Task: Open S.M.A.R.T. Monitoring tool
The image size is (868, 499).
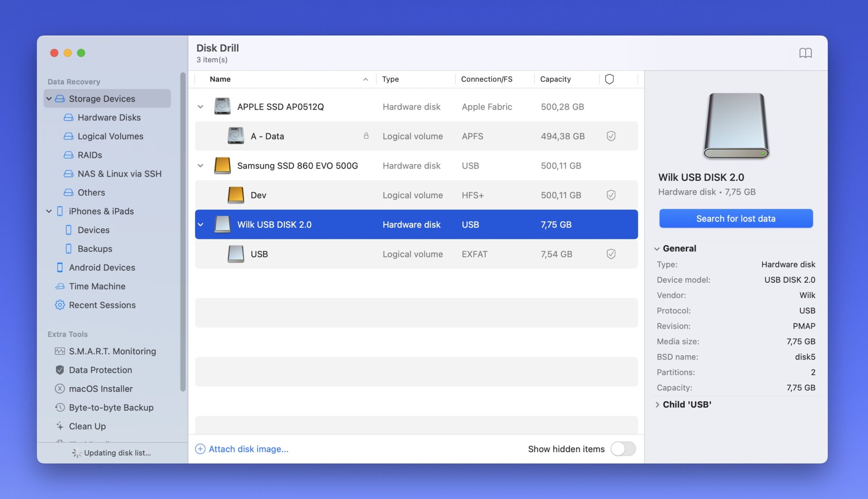Action: (112, 351)
